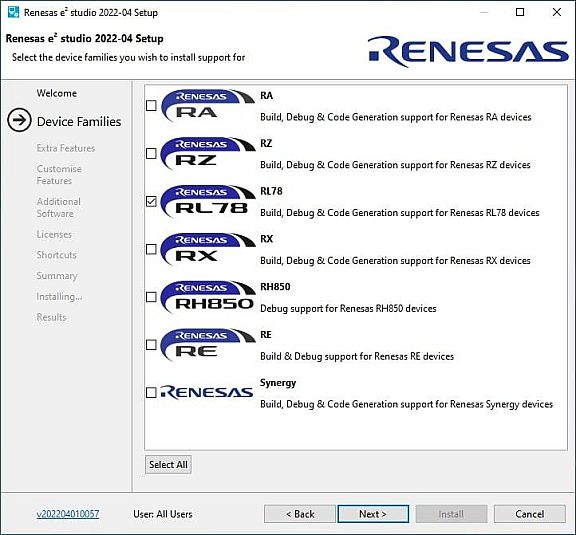Screen dimensions: 576x535
Task: Tick the RH850 device family checkbox
Action: point(151,297)
